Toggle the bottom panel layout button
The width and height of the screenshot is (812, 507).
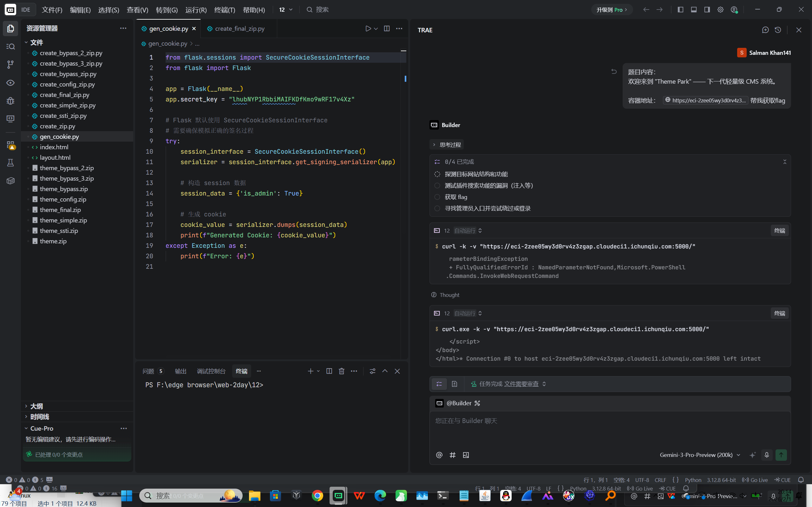(694, 10)
